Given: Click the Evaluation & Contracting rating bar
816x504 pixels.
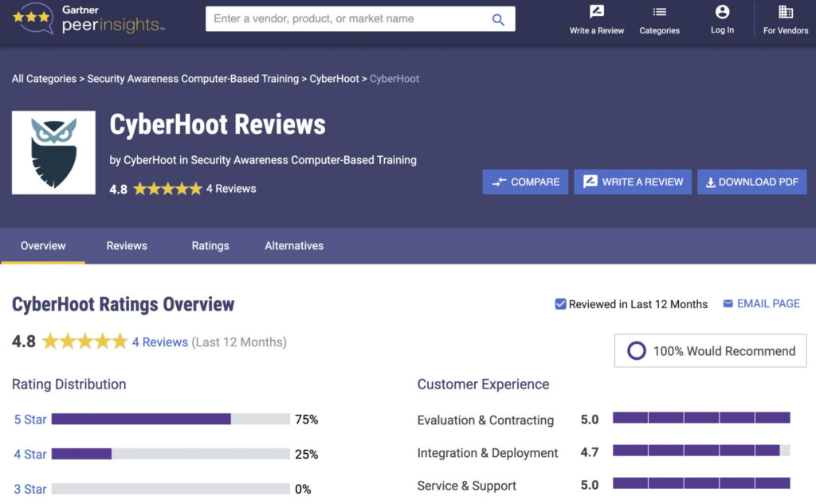Looking at the screenshot, I should coord(701,418).
